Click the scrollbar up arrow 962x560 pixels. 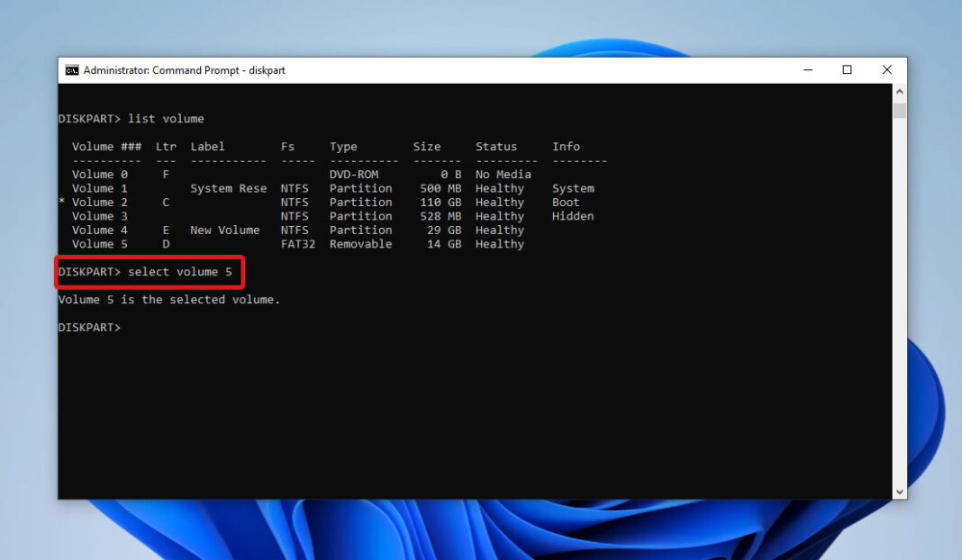tap(900, 89)
